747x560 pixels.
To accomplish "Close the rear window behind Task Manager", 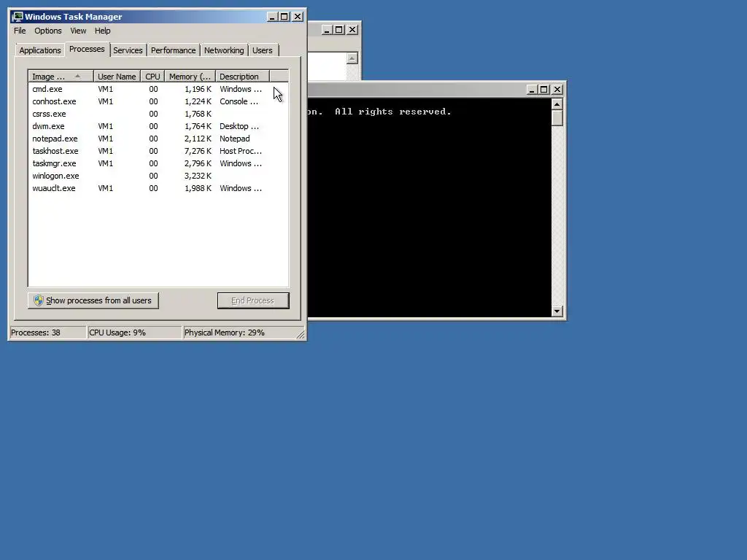I will (x=352, y=29).
